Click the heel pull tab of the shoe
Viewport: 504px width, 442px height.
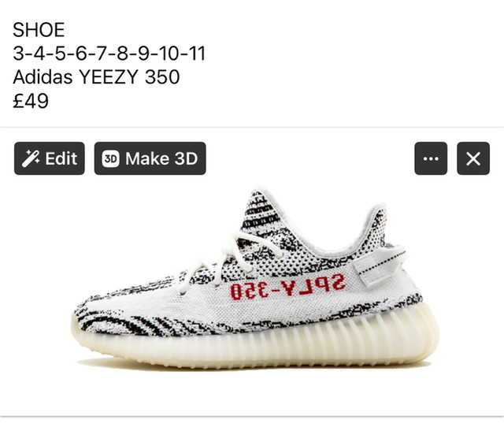tap(380, 266)
